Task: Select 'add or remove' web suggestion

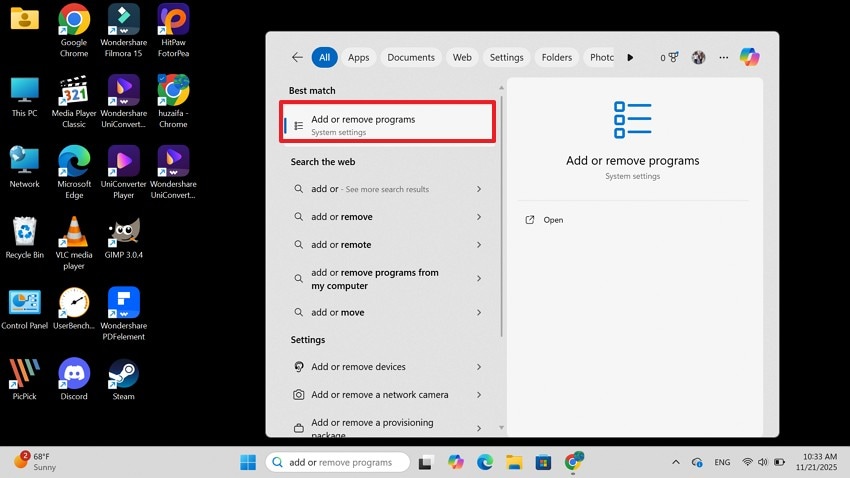Action: (388, 217)
